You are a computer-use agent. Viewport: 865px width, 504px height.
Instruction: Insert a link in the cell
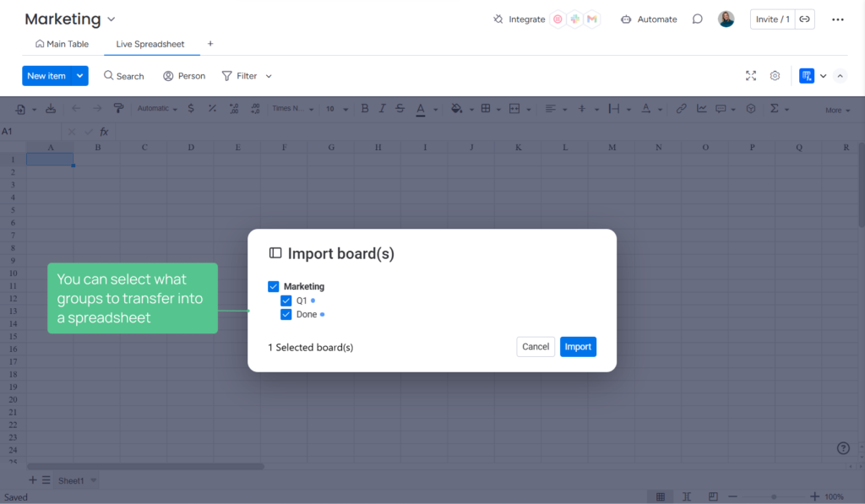click(682, 108)
